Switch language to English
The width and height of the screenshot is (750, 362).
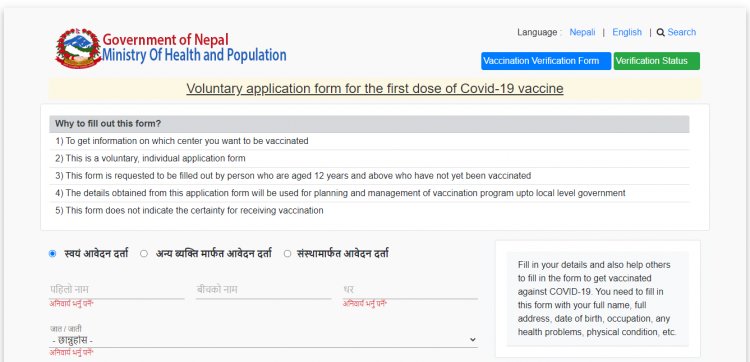point(627,32)
